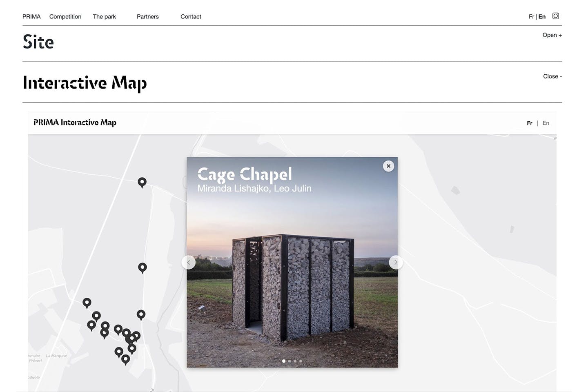Expand the Site section with Open +
The width and height of the screenshot is (588, 392).
point(552,35)
